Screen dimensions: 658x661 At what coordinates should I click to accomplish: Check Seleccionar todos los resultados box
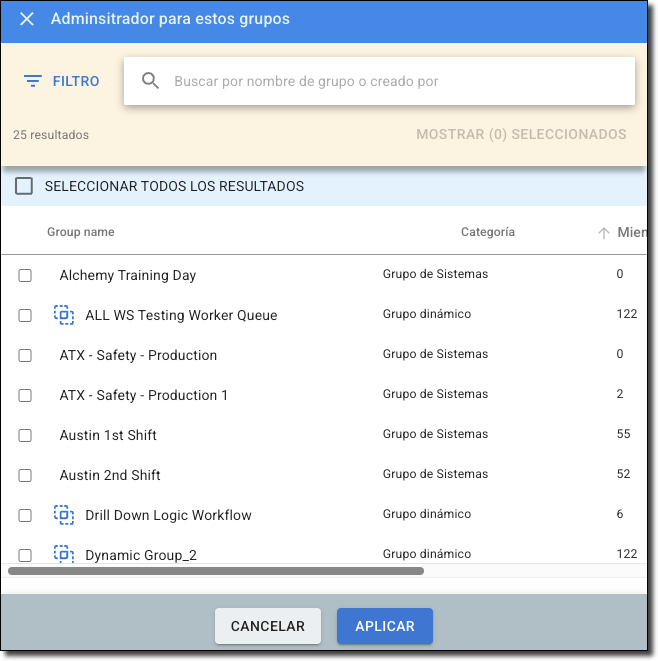pyautogui.click(x=24, y=186)
